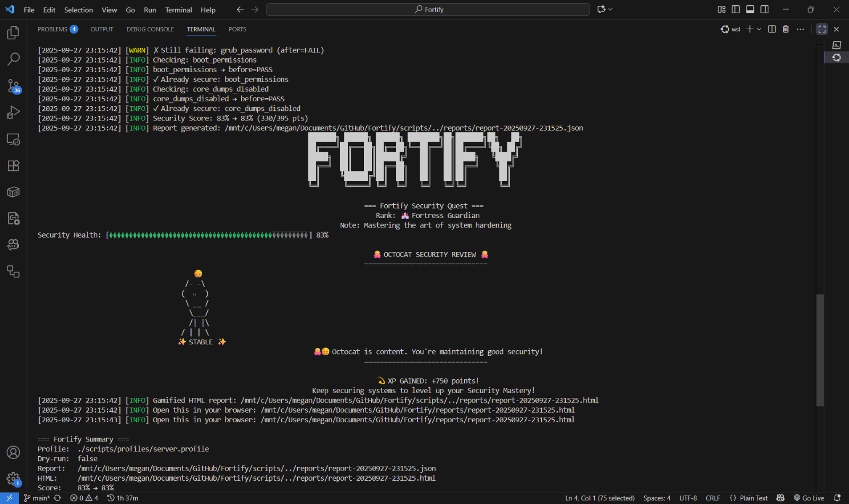849x504 pixels.
Task: Create a new terminal with the plus button
Action: (750, 29)
